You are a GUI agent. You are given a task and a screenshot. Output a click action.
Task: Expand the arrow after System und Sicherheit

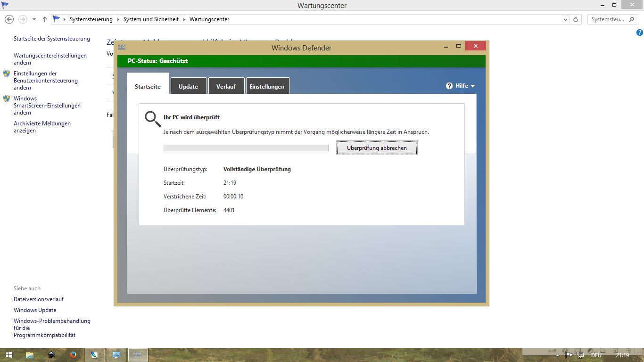point(184,20)
